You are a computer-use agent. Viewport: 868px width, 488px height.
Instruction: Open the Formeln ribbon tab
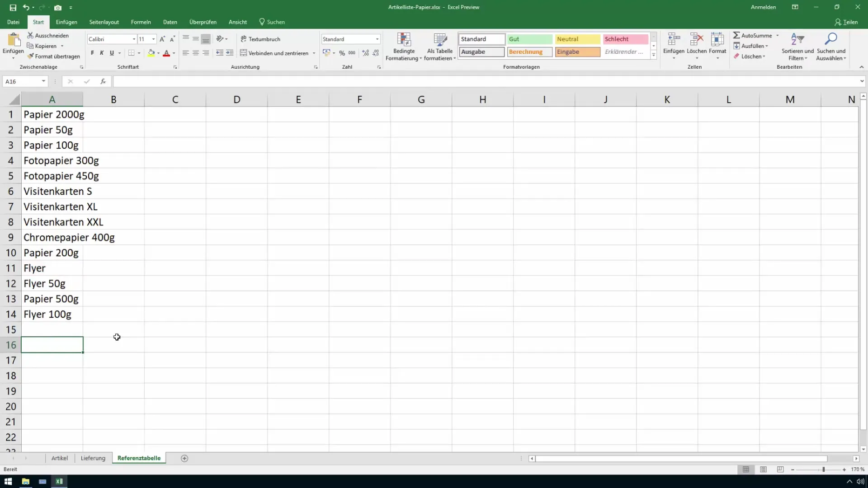[141, 22]
